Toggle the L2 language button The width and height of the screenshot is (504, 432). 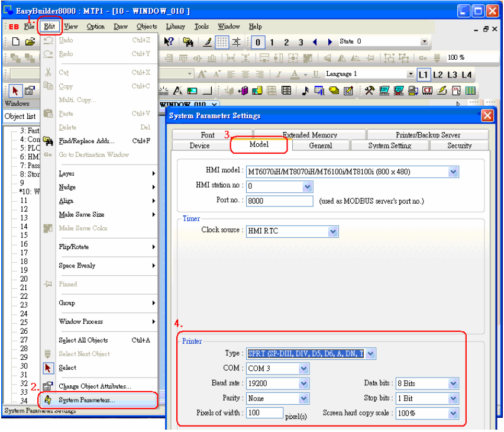(x=438, y=75)
